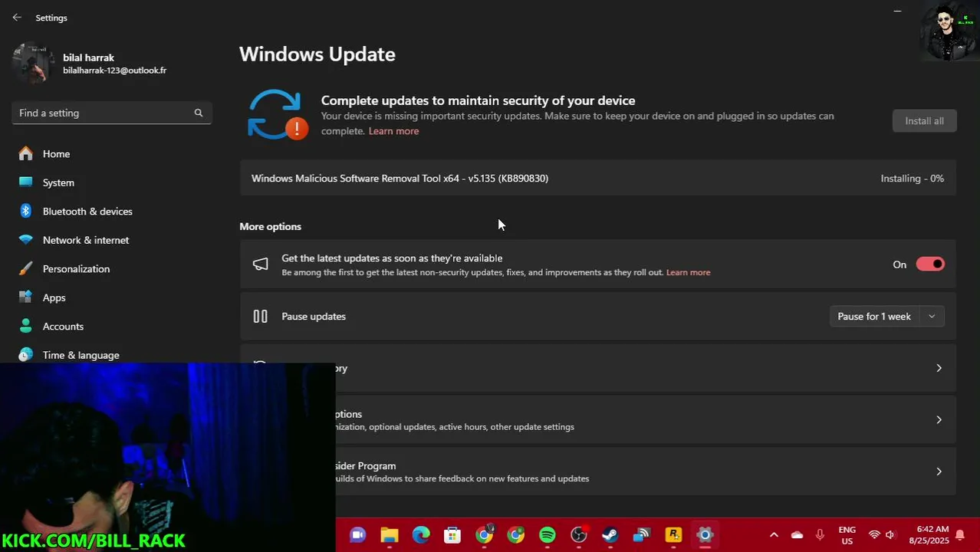
Task: Click the user profile avatar picture
Action: click(32, 63)
